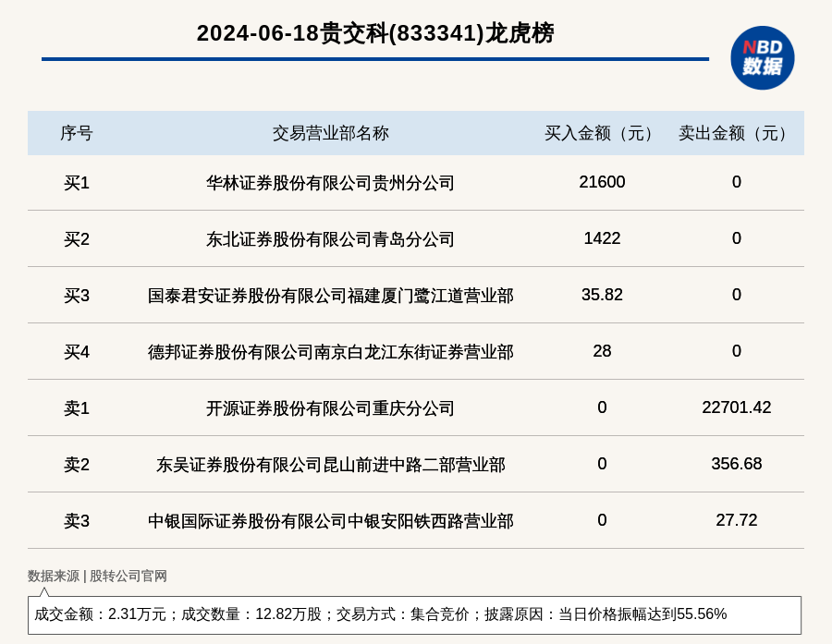
Task: Click the 买2 row label
Action: click(x=77, y=238)
